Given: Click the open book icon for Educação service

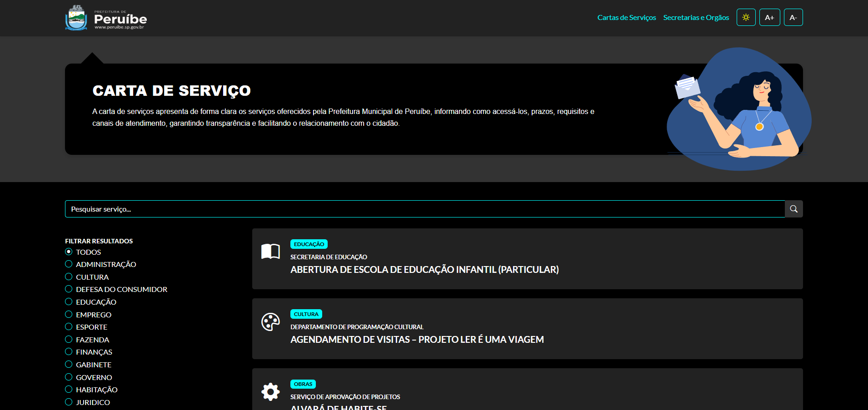Looking at the screenshot, I should [x=270, y=251].
